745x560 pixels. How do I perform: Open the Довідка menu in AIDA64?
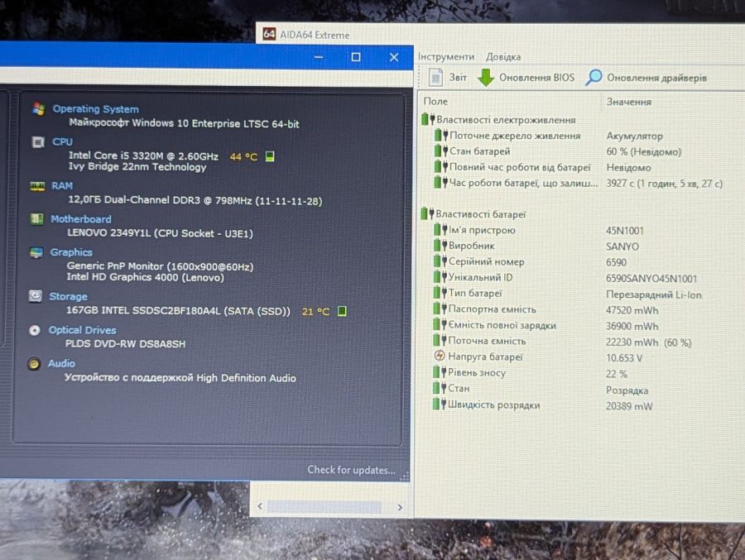503,56
